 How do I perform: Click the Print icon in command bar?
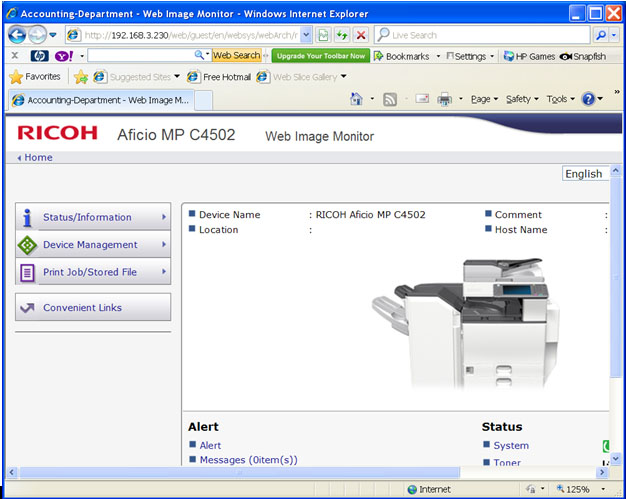444,99
